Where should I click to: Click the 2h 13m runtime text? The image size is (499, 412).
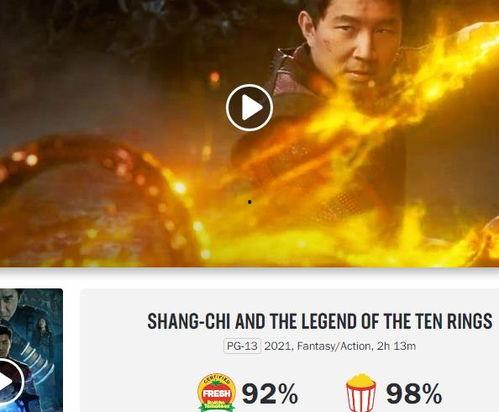(396, 346)
